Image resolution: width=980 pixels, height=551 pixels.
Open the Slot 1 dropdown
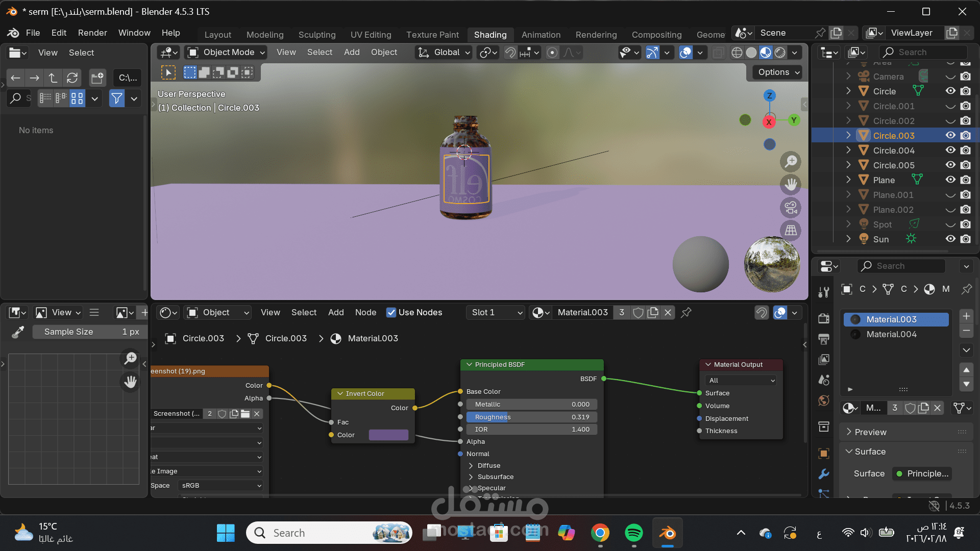[x=496, y=313]
